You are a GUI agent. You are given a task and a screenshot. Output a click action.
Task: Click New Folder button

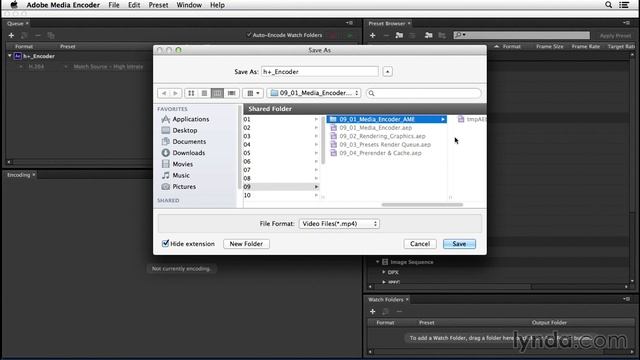coord(246,244)
